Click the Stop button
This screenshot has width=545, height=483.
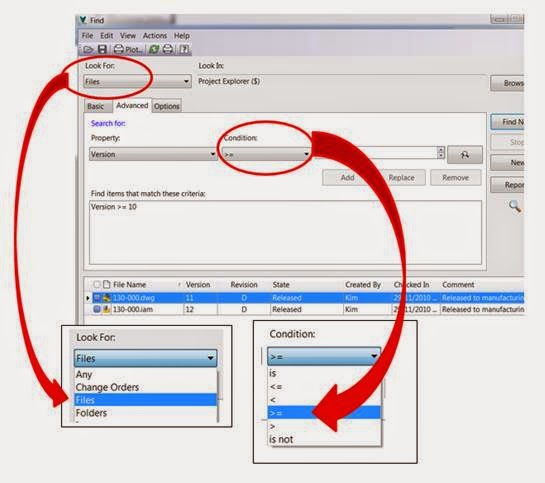(x=507, y=142)
